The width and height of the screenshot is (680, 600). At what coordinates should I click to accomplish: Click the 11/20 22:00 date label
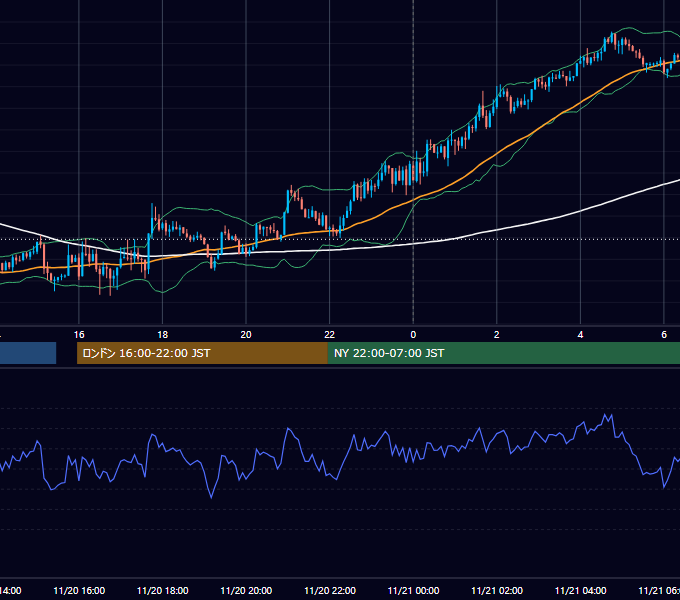click(x=330, y=591)
